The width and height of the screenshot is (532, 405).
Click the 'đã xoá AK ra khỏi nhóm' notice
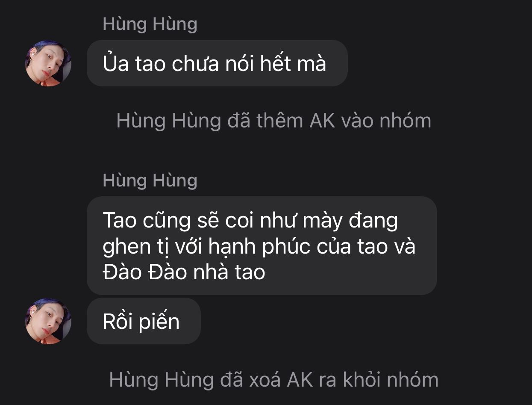pyautogui.click(x=273, y=379)
